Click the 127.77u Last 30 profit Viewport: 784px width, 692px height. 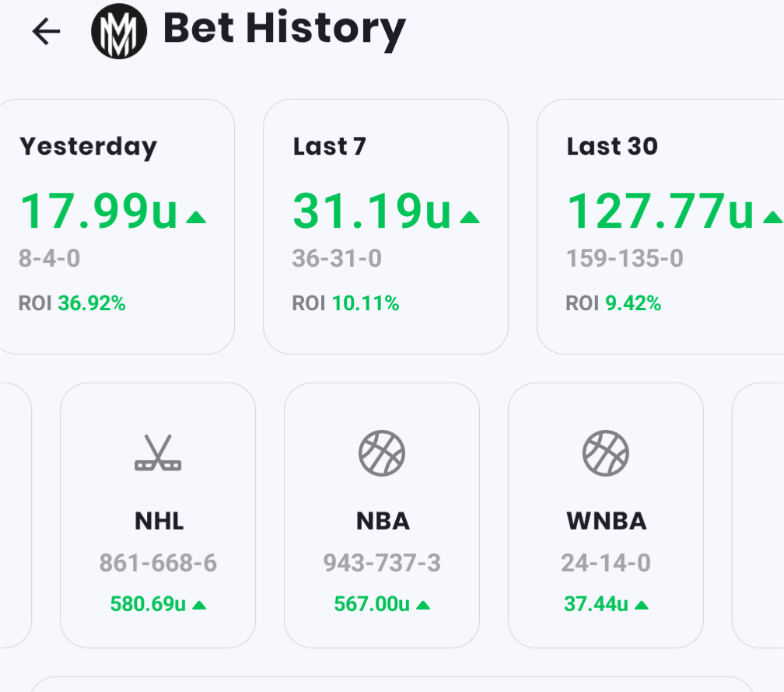(x=661, y=211)
